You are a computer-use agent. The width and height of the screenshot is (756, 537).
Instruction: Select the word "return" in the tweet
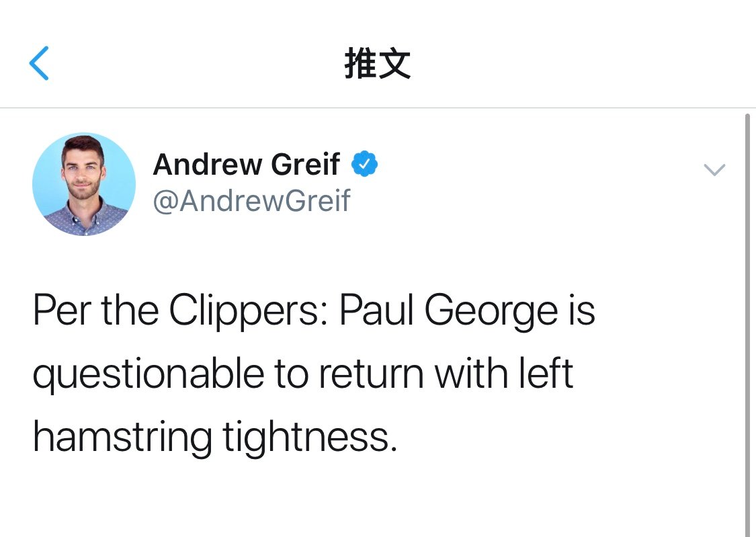[x=371, y=375]
